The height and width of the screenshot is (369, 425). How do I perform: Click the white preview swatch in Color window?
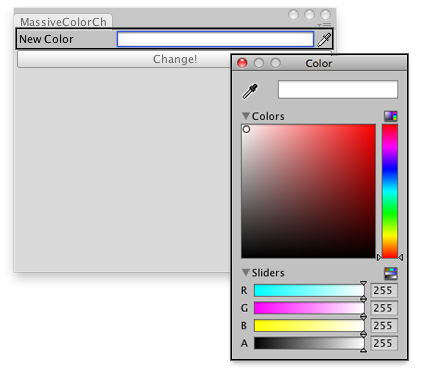click(338, 89)
